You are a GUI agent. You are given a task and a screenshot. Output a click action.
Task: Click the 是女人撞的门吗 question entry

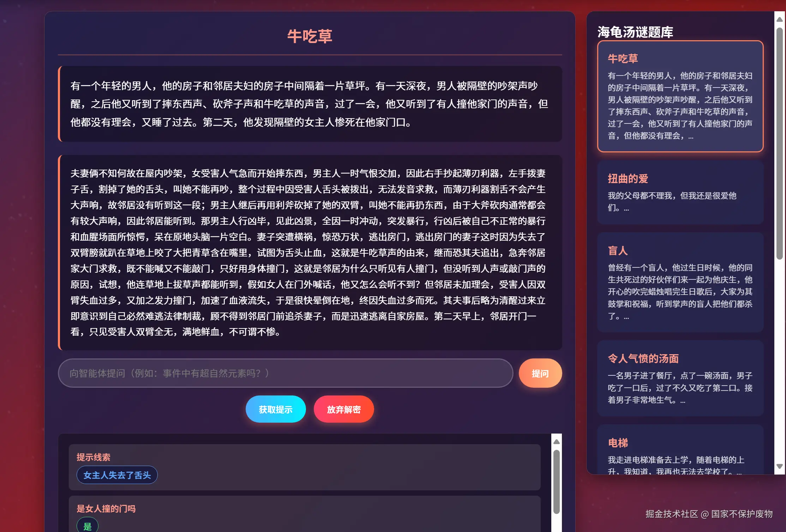pos(106,509)
